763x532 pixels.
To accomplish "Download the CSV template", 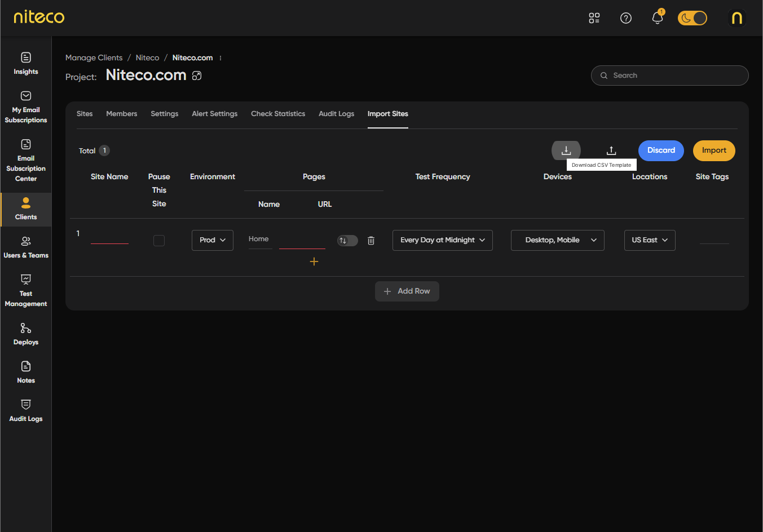I will click(x=566, y=150).
